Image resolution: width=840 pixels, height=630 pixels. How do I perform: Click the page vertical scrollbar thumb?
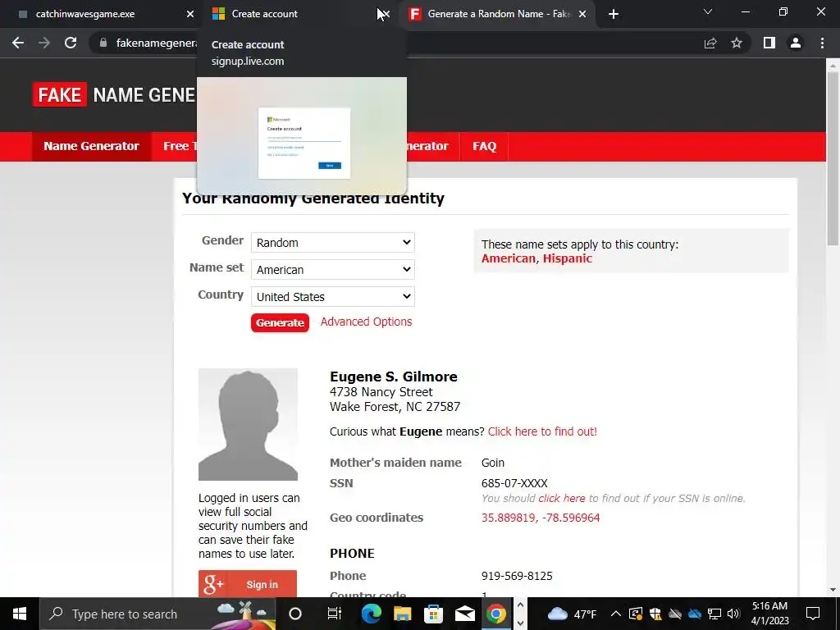(x=833, y=158)
